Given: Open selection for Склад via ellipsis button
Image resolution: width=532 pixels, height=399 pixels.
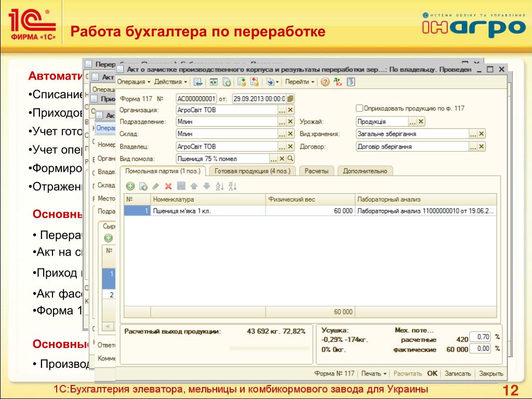Looking at the screenshot, I should [282, 134].
